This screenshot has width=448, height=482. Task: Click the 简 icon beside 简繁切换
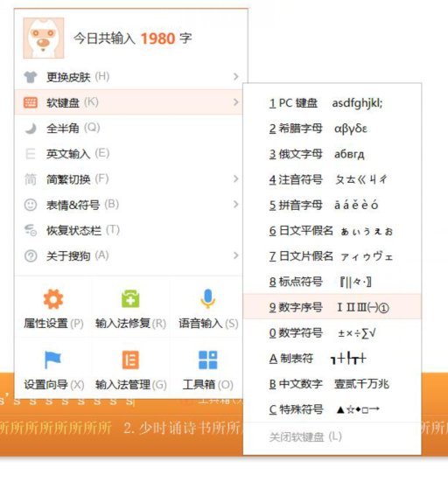coord(31,179)
